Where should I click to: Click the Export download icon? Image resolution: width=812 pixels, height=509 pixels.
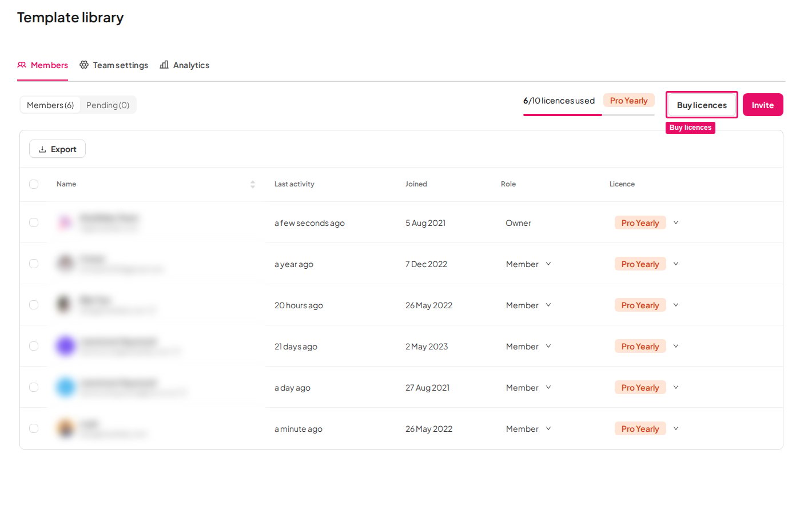tap(42, 149)
